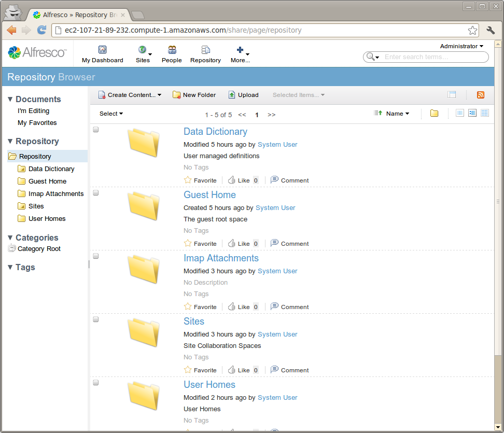Like the Imap Attachments folder
Viewport: 504px width, 433px height.
coord(239,306)
